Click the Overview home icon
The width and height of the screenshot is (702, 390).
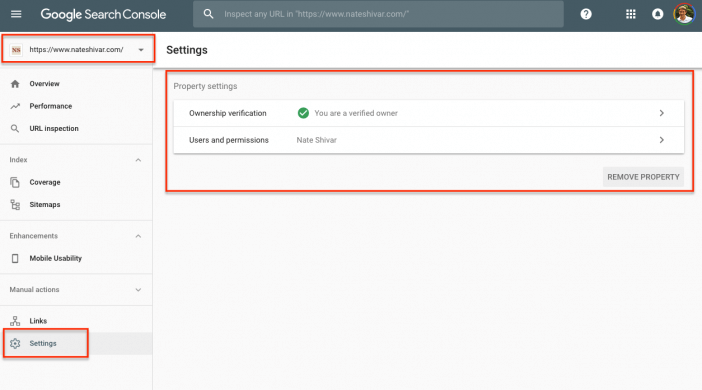(15, 84)
